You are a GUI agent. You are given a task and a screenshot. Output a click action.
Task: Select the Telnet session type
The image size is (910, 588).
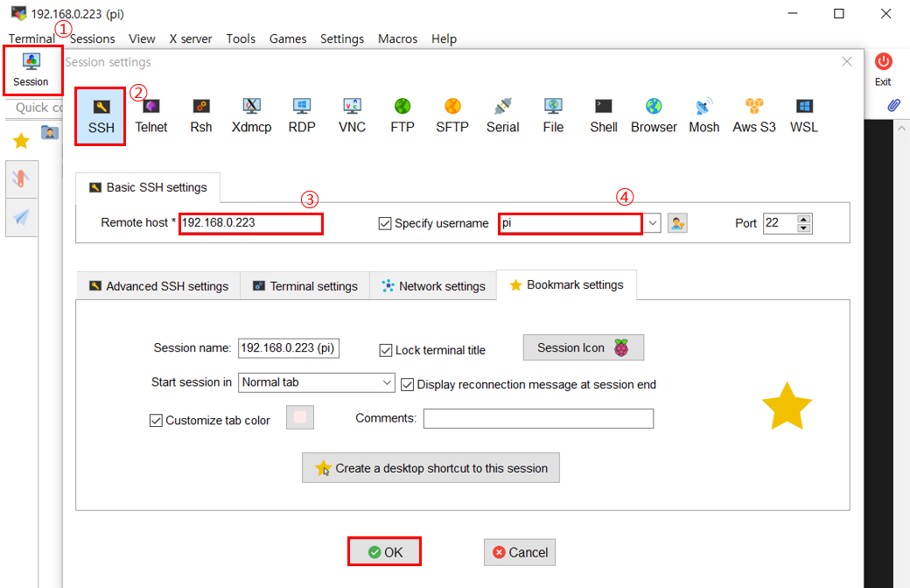pyautogui.click(x=150, y=116)
